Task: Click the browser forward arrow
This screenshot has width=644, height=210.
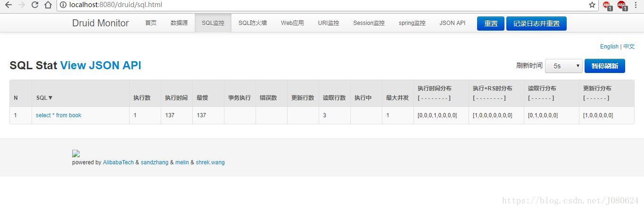Action: tap(21, 5)
